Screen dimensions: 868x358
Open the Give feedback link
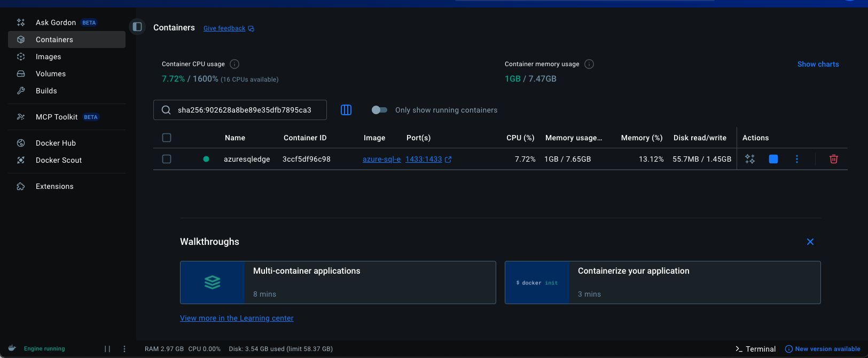pyautogui.click(x=229, y=28)
